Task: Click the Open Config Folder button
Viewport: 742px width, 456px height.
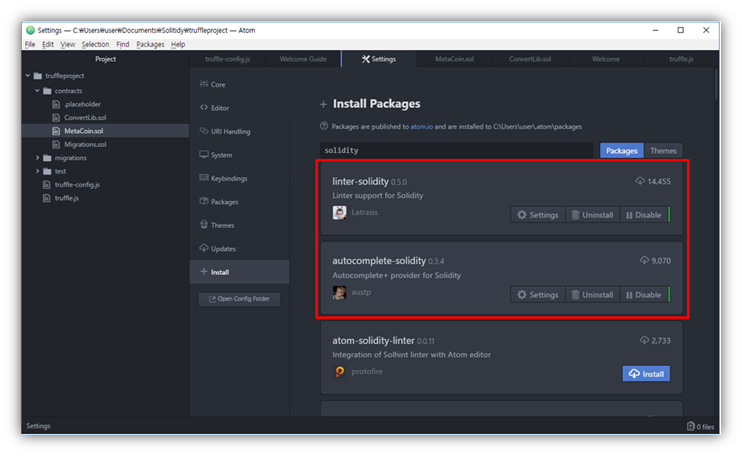Action: coord(239,299)
